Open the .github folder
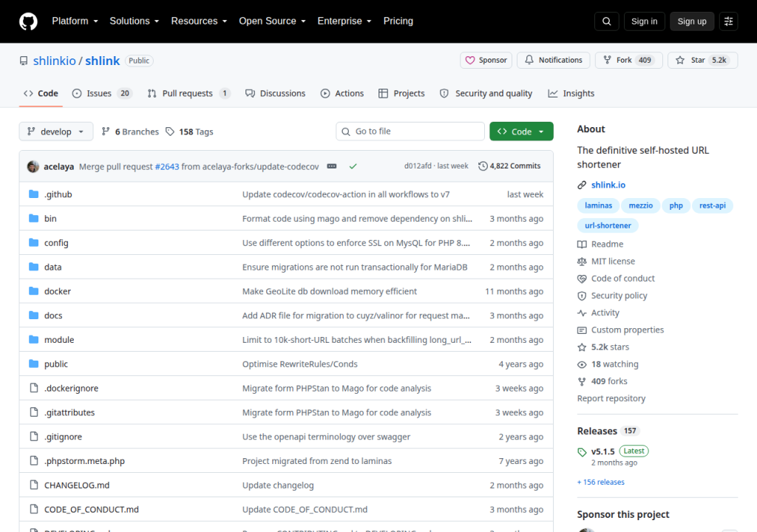757x532 pixels. [58, 194]
